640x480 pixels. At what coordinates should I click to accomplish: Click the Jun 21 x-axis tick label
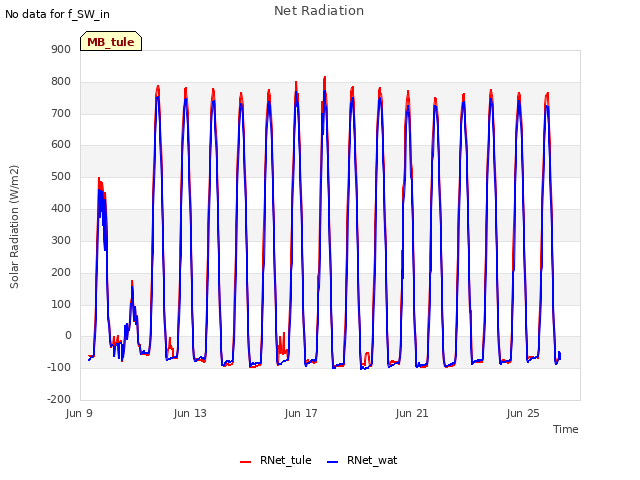tap(412, 413)
